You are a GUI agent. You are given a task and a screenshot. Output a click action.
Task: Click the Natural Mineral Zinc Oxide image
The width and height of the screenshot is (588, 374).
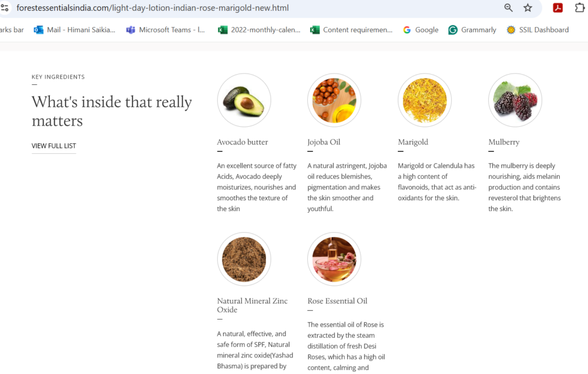tap(244, 259)
